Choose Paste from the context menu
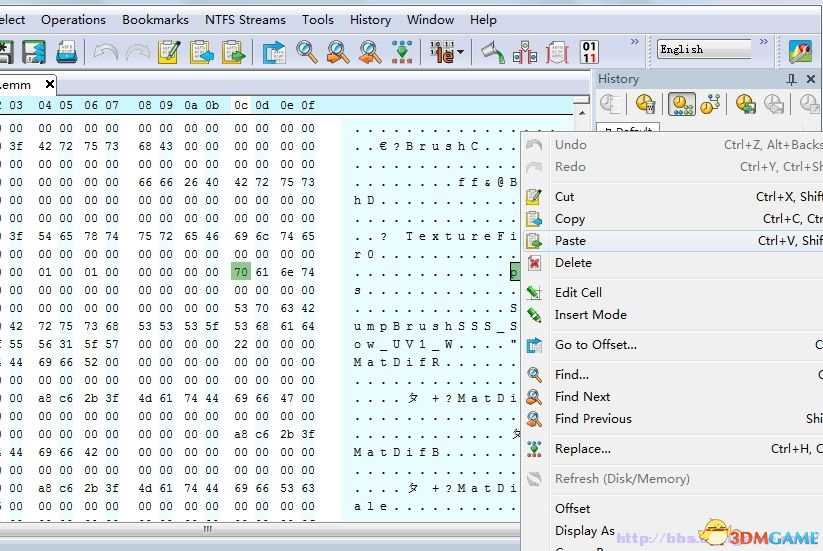This screenshot has height=551, width=823. pos(570,241)
